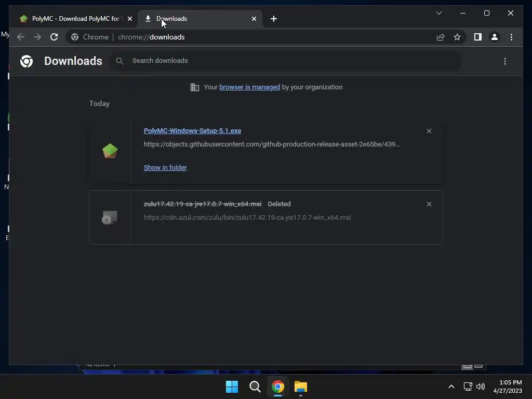
Task: Select the Downloads tab
Action: [200, 19]
